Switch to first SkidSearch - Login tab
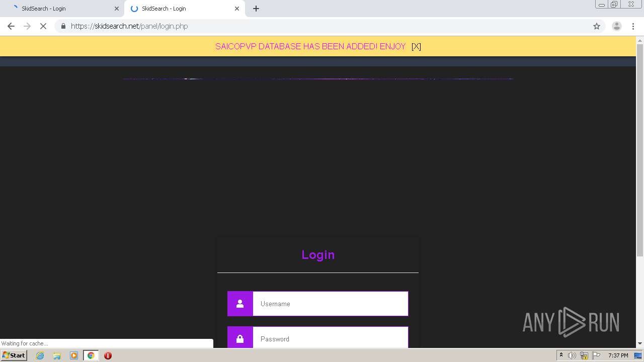 (x=63, y=9)
